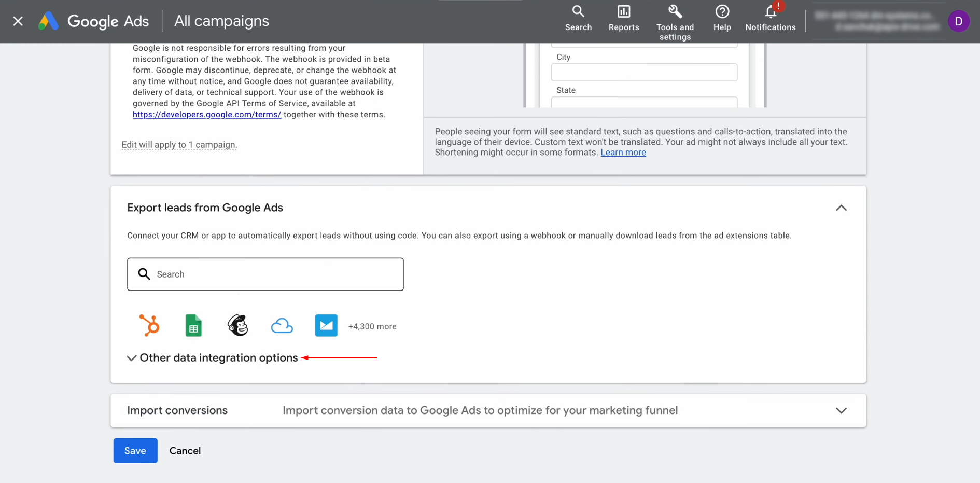The image size is (980, 483).
Task: Focus the integrations Search field
Action: coord(265,274)
